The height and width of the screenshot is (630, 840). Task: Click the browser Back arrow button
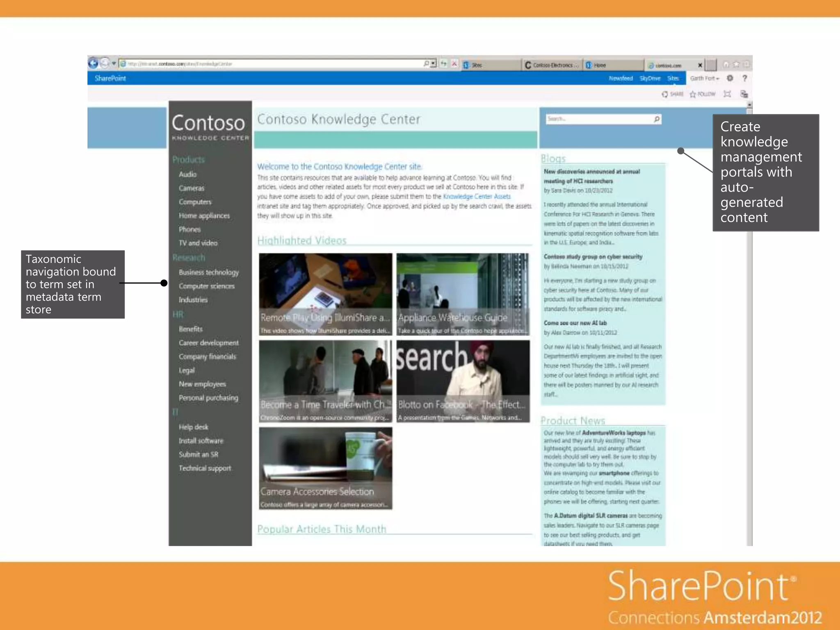[93, 63]
